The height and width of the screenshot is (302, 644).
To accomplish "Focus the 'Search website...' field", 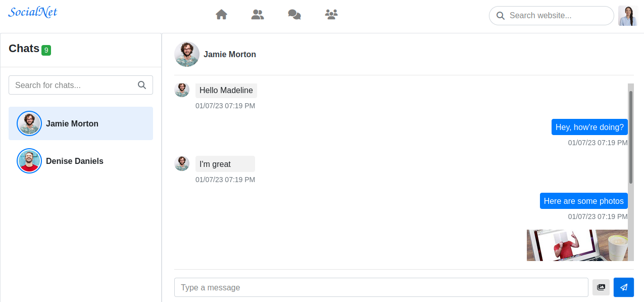I will click(552, 16).
